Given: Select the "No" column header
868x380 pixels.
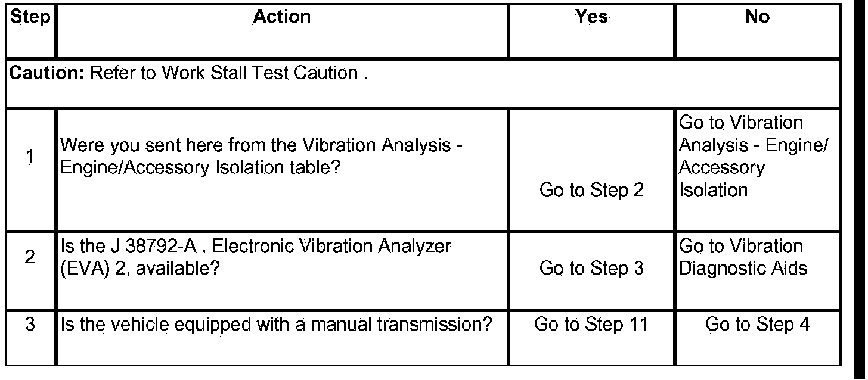Looking at the screenshot, I should coord(757,17).
